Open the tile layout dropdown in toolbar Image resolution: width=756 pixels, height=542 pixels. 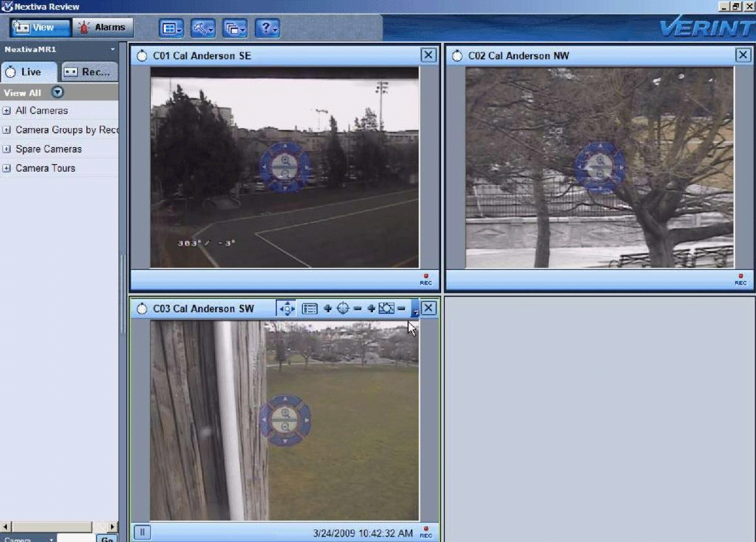(x=171, y=28)
